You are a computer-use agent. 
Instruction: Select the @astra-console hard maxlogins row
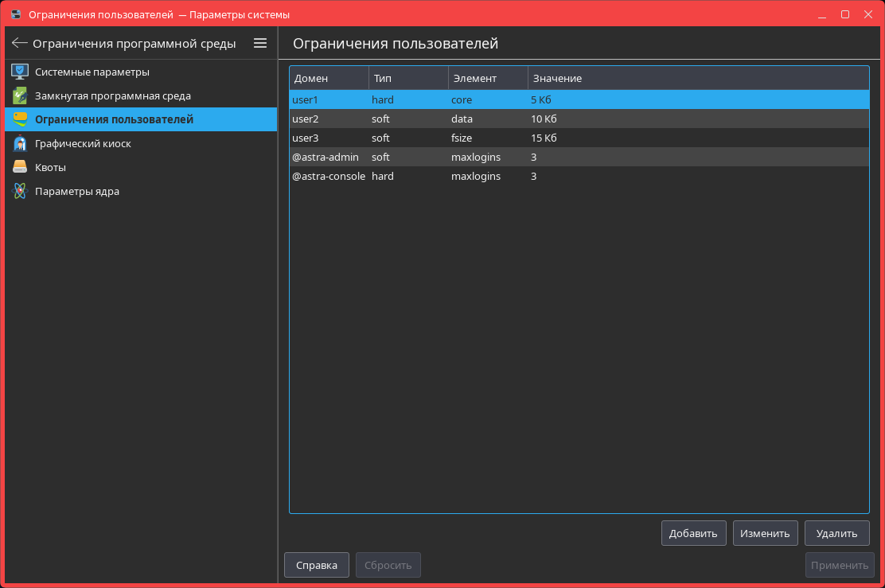click(579, 177)
